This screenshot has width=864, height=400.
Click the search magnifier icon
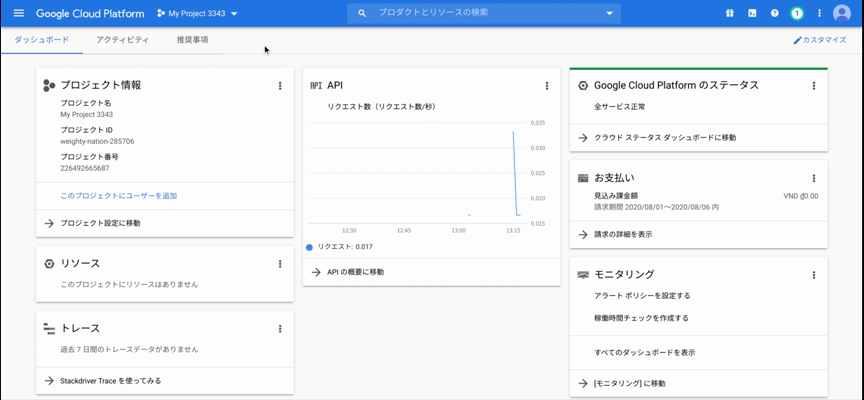[x=362, y=13]
